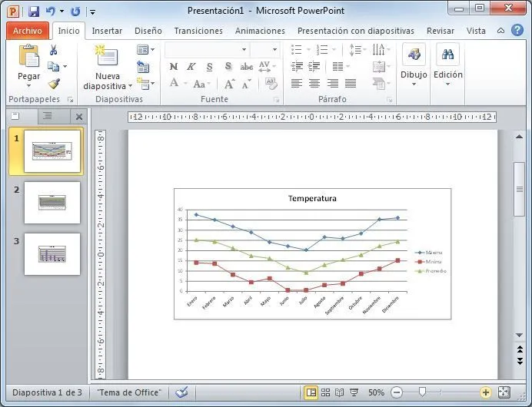Customize Quick Access Toolbar dropdown
The width and height of the screenshot is (532, 407).
pos(92,12)
